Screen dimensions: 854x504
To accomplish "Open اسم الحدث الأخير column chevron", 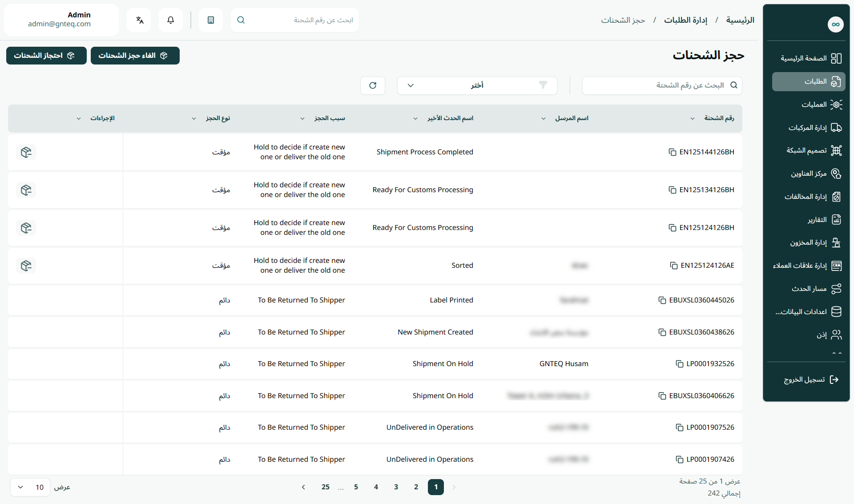I will [415, 118].
